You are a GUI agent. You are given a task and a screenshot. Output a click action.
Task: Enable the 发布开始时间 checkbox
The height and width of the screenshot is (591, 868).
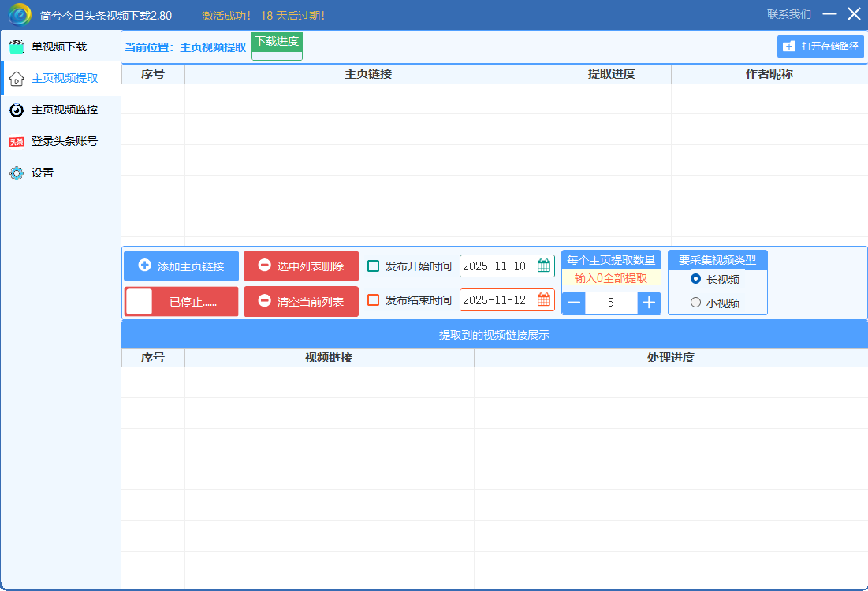[374, 266]
